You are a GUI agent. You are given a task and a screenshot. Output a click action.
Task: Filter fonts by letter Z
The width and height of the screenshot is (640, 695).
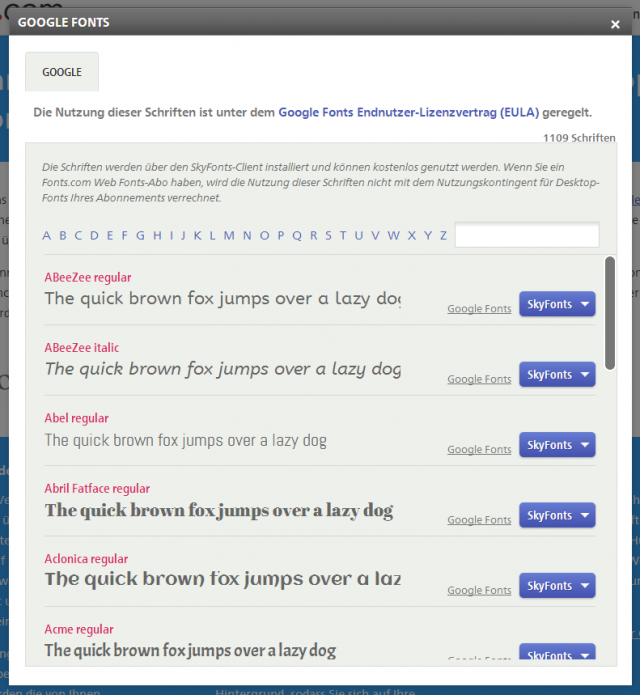click(443, 235)
